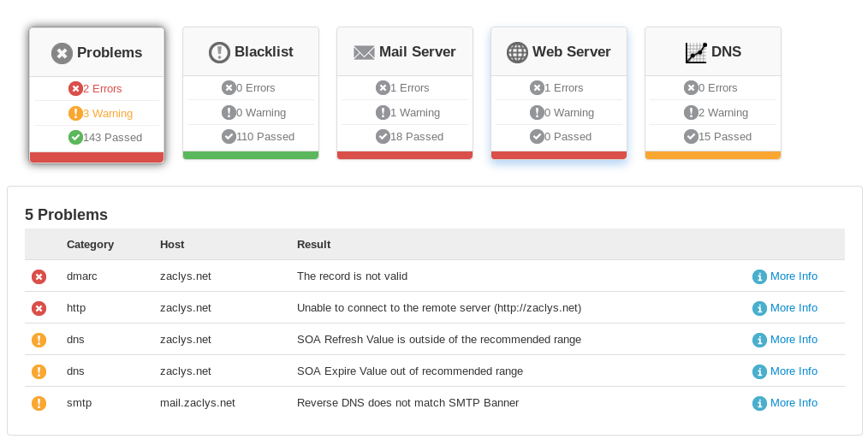
Task: Click the Blacklist exclamation icon
Action: 219,52
